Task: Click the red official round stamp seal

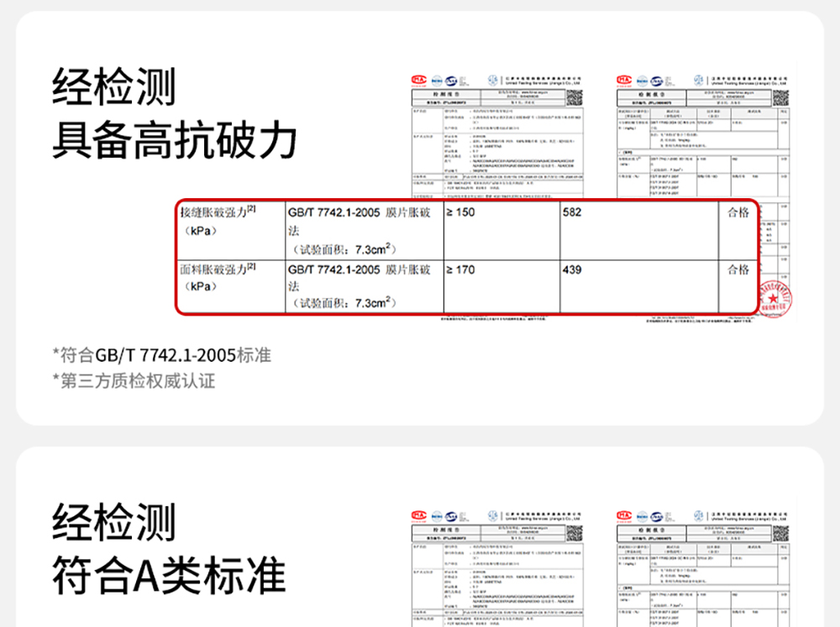Action: tap(775, 299)
